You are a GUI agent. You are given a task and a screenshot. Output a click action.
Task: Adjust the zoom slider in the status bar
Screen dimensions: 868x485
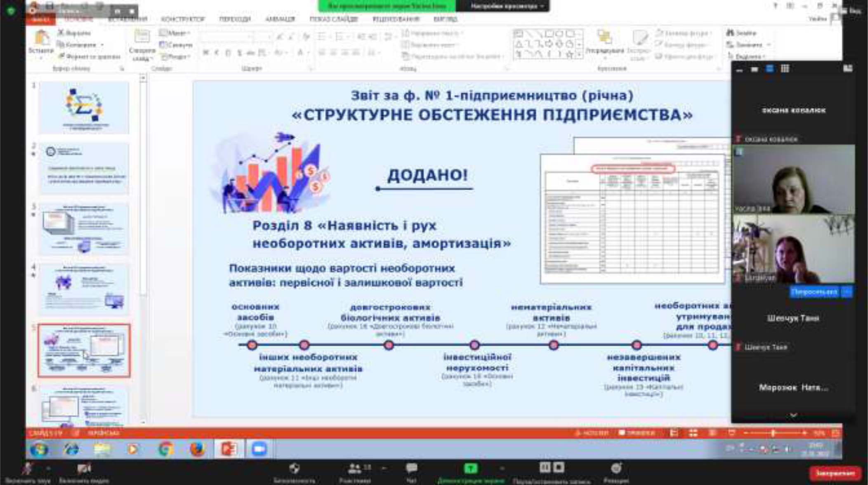774,433
